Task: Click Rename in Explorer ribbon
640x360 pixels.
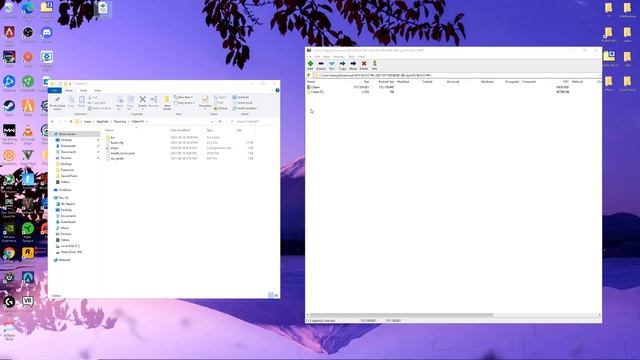Action: click(153, 102)
